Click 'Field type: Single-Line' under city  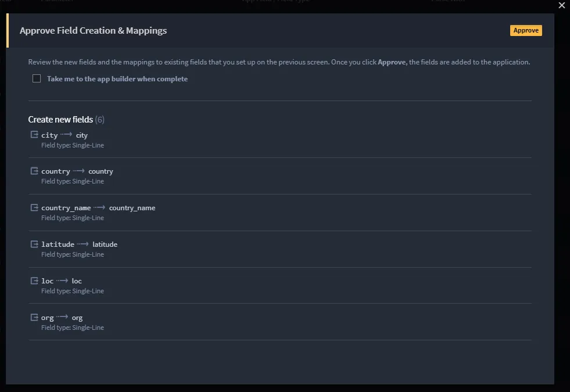click(73, 145)
